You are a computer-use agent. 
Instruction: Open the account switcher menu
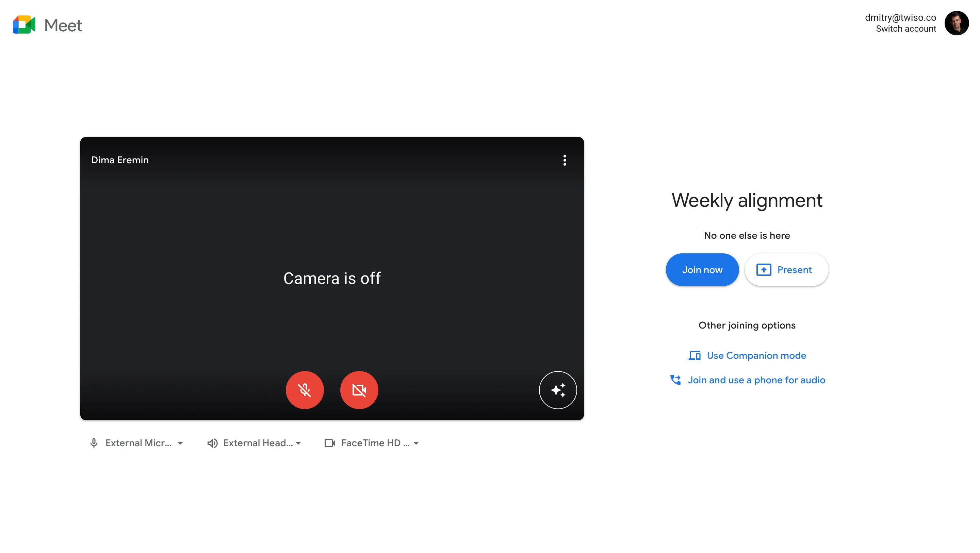[x=905, y=28]
